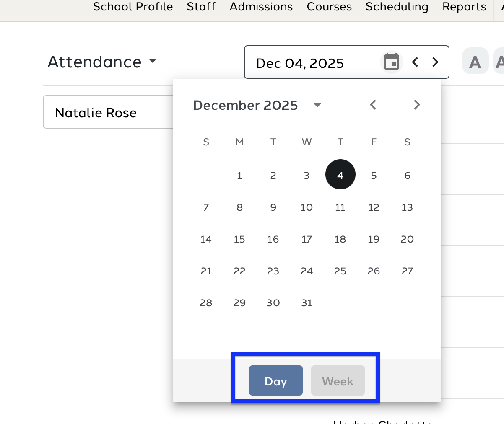
Task: Switch the calendar view to Week
Action: point(338,380)
